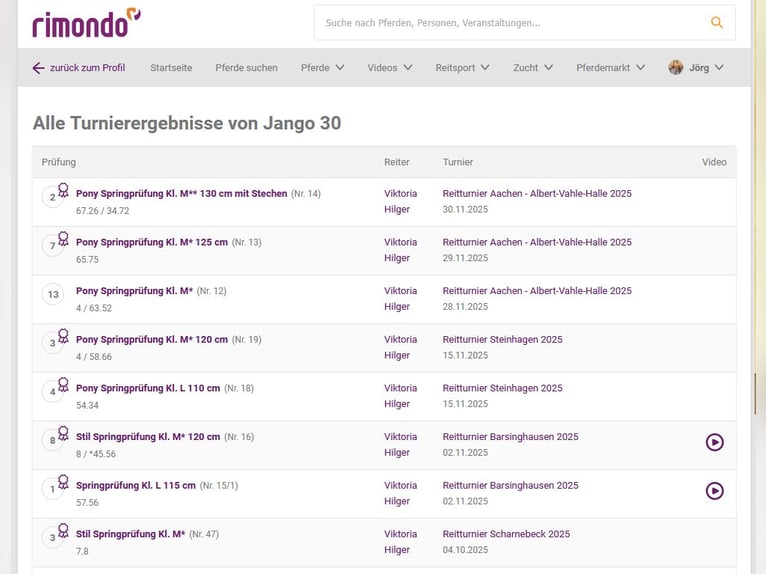The height and width of the screenshot is (574, 766).
Task: Click rosette badge for 2nd place result
Action: (x=63, y=189)
